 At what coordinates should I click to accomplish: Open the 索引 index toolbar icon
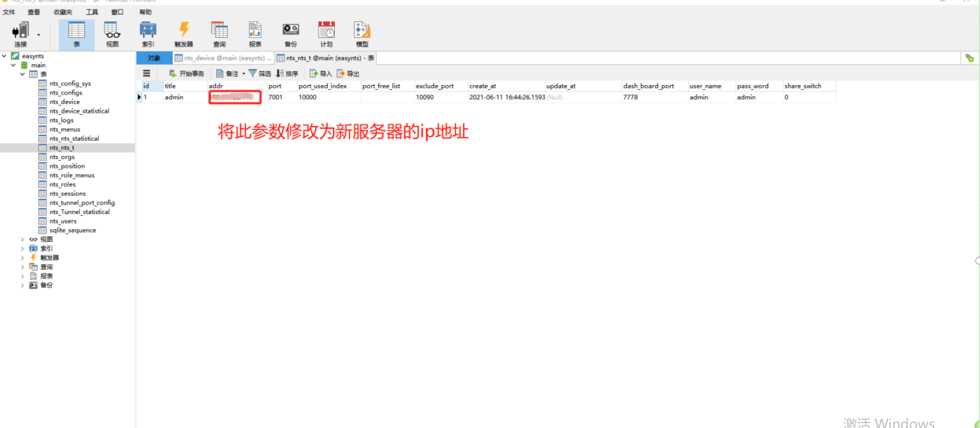coord(148,34)
